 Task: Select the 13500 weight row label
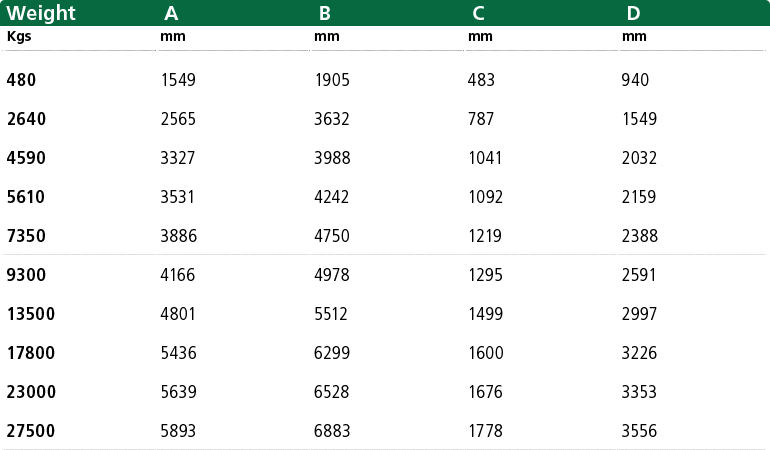pyautogui.click(x=31, y=314)
